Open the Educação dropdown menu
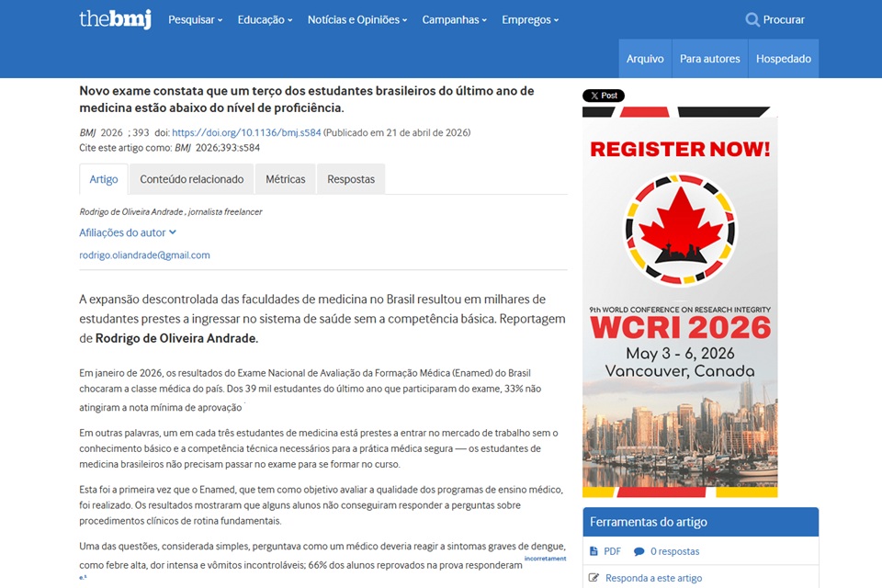Image resolution: width=882 pixels, height=588 pixels. (265, 19)
